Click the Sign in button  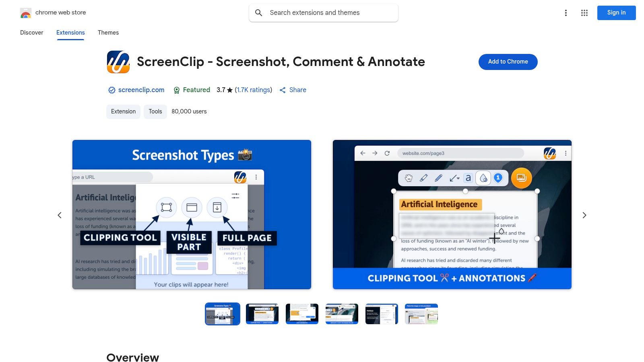616,12
